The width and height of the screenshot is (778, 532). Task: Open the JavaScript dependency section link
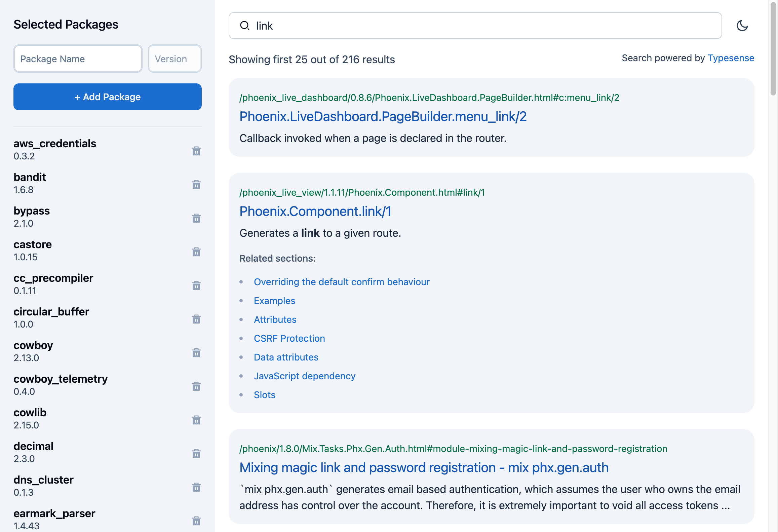tap(304, 376)
